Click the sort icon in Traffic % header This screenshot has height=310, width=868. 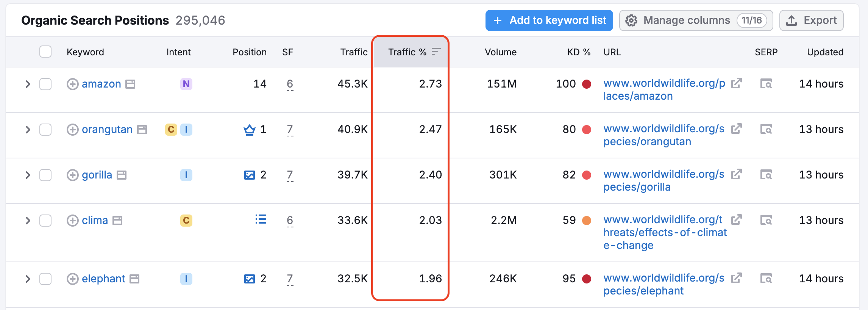(436, 52)
